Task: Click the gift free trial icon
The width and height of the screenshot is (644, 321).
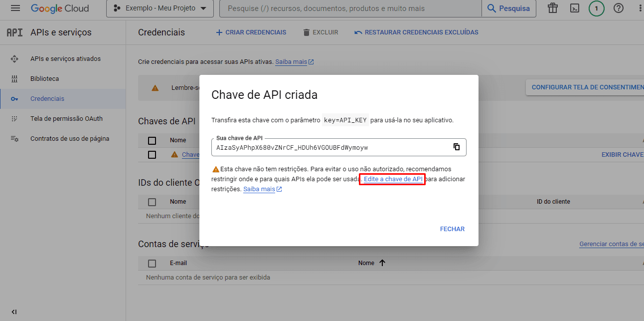Action: click(552, 8)
